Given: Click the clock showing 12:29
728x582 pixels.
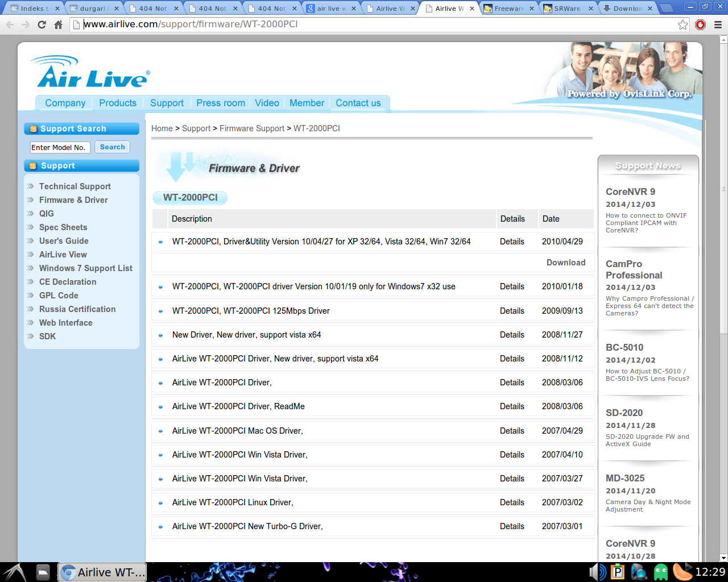Looking at the screenshot, I should [710, 572].
